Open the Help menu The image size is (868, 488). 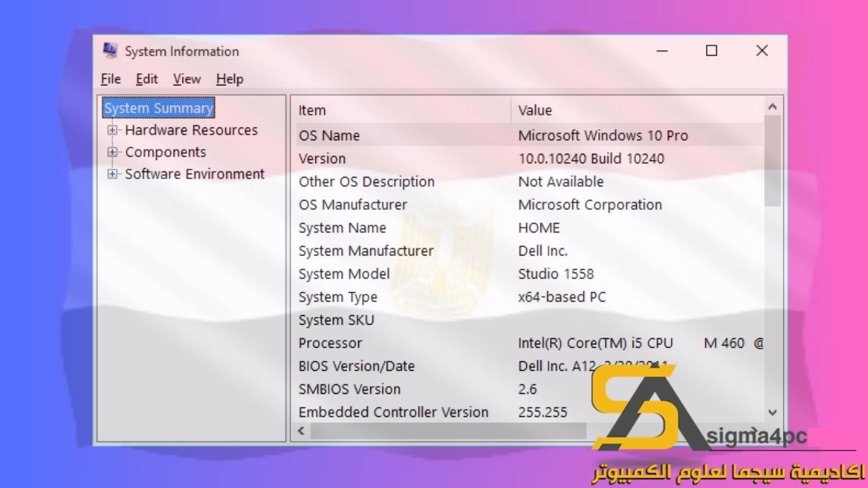pyautogui.click(x=230, y=79)
